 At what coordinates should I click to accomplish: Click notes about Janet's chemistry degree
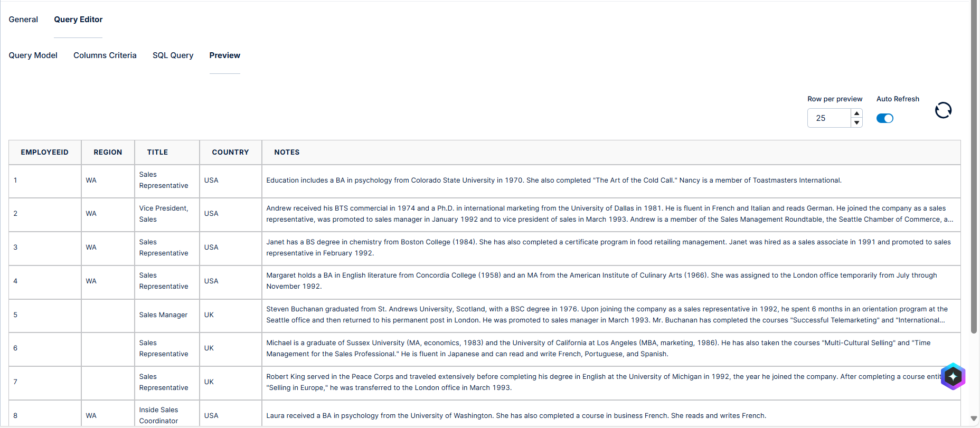coord(611,248)
